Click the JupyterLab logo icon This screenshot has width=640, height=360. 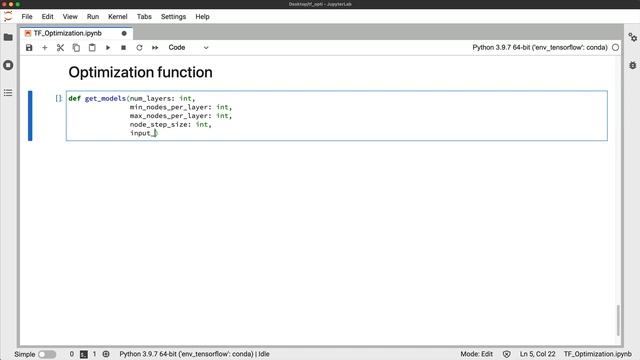point(8,17)
